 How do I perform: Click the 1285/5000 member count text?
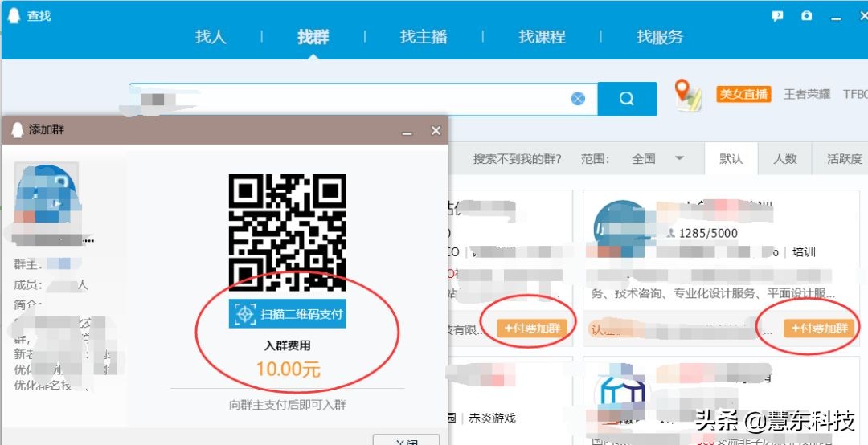point(708,234)
